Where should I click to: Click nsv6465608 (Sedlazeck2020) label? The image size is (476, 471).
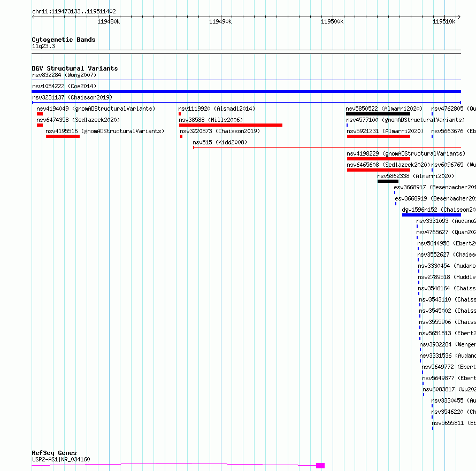[x=388, y=165]
